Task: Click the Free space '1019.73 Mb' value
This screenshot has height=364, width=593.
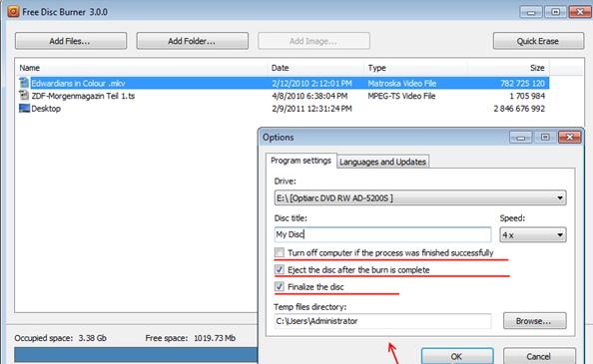Action: click(x=215, y=338)
